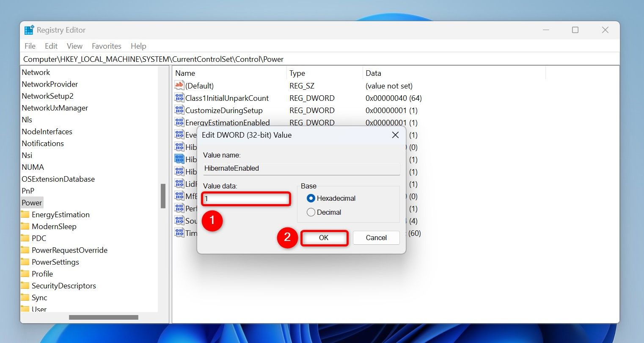Select the NUMA key
The width and height of the screenshot is (644, 343).
(33, 167)
